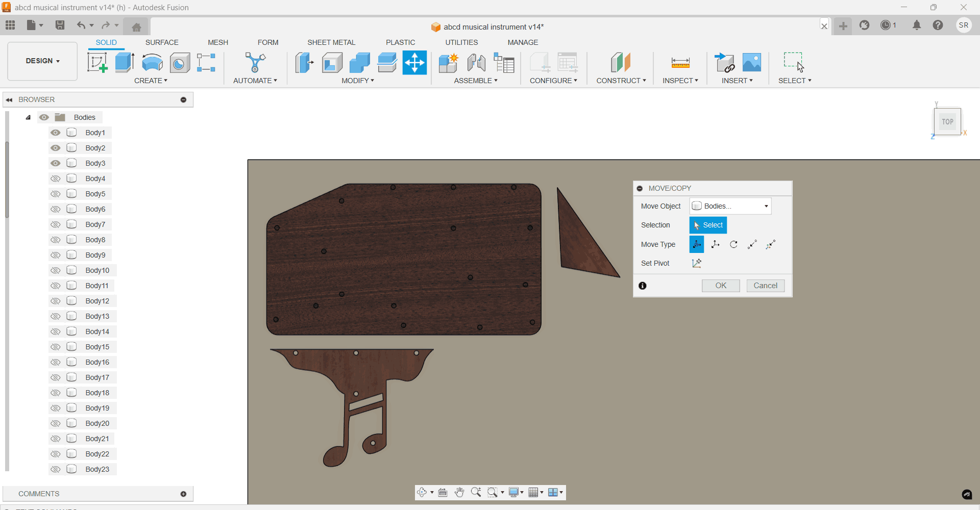This screenshot has width=980, height=510.
Task: Open the DESIGN workspace dropdown
Action: tap(42, 61)
